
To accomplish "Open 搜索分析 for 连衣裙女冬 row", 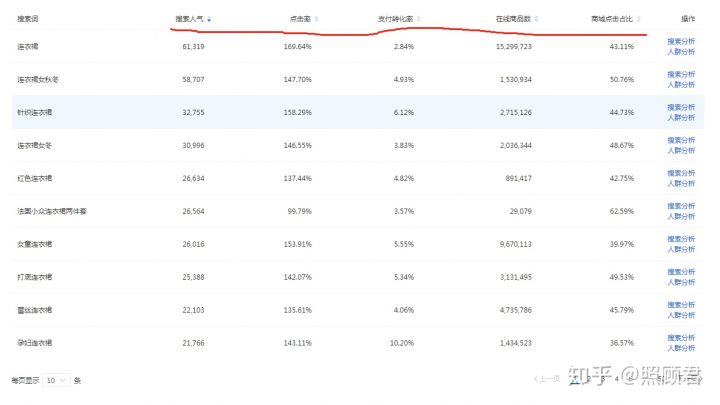I will coord(681,140).
